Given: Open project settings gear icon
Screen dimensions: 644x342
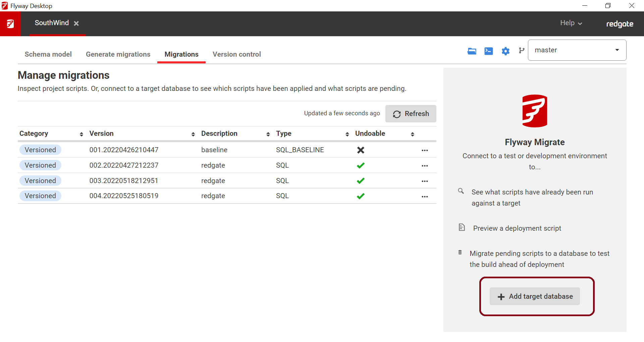Looking at the screenshot, I should 505,51.
